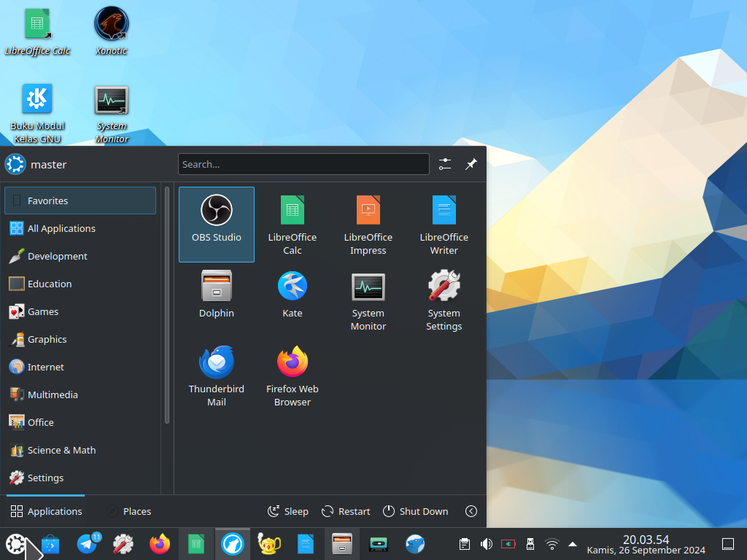Open the Education category

point(80,284)
